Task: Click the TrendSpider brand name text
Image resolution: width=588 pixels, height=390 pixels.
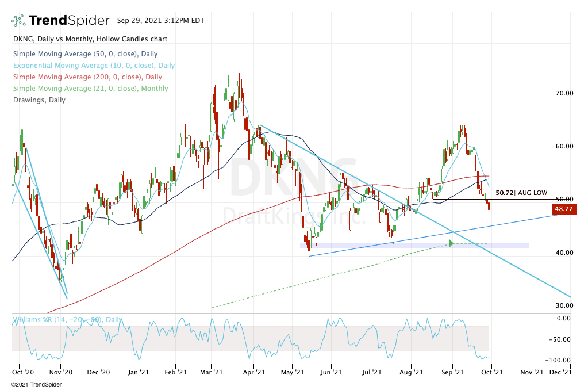Action: [x=70, y=20]
